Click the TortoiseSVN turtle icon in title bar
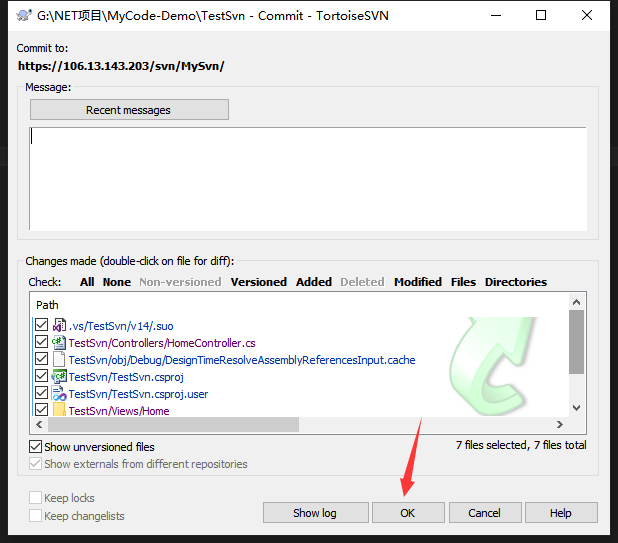 [24, 15]
